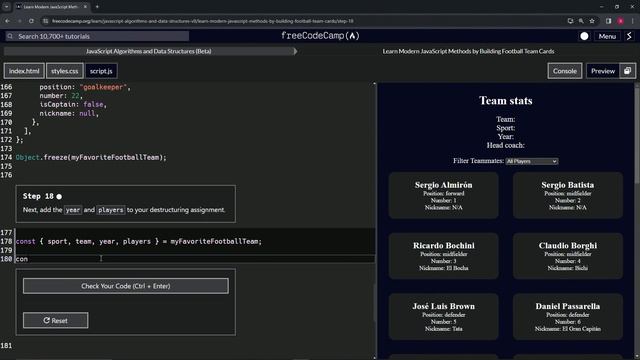Click the Ricardo Bochini player card
Viewport: 640px width, 360px height.
point(444,256)
